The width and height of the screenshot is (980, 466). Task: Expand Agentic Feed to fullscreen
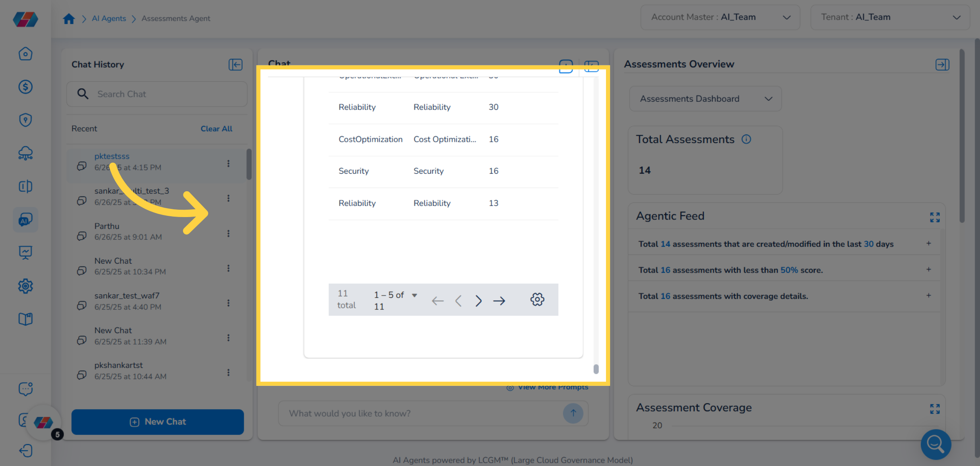tap(935, 217)
